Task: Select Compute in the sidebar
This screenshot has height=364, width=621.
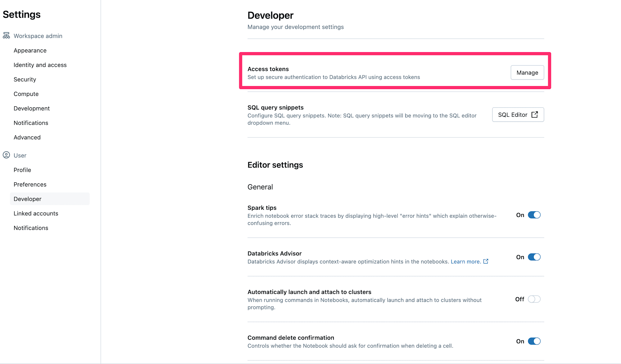Action: (26, 94)
